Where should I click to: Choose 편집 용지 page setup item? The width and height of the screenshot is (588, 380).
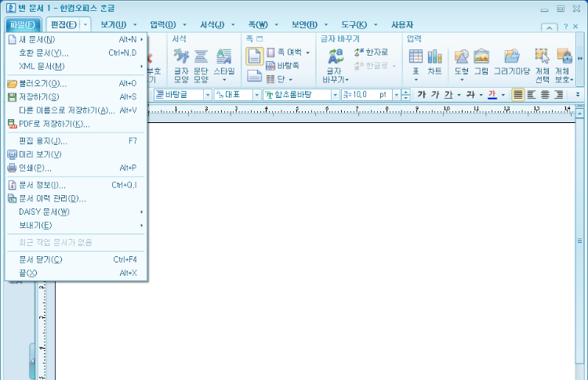(x=76, y=141)
